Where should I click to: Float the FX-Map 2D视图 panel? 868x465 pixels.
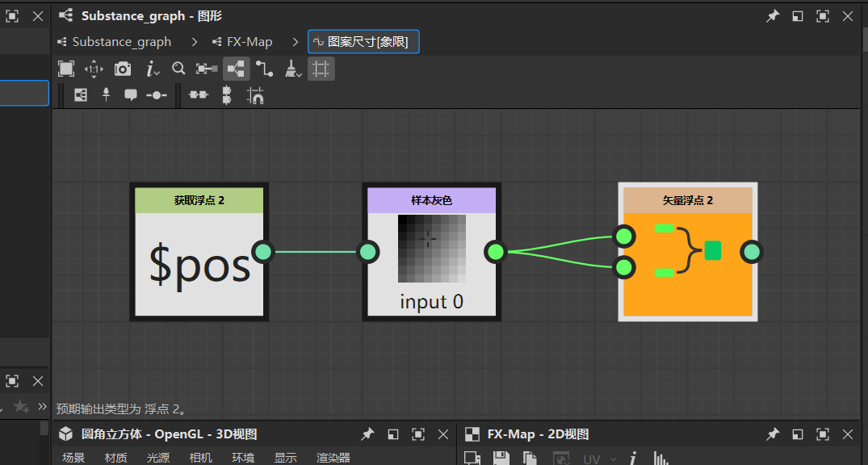798,434
